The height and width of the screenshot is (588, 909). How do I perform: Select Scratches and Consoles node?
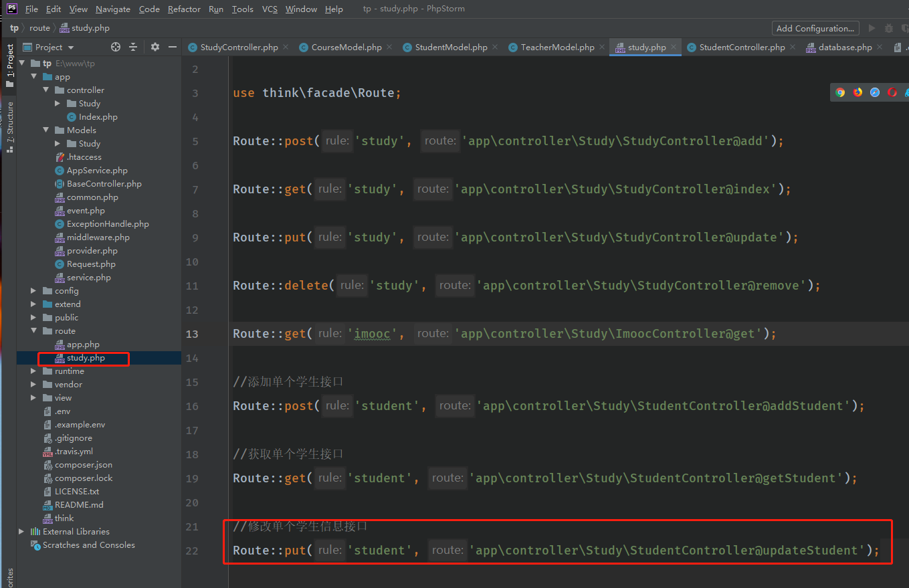pos(88,545)
